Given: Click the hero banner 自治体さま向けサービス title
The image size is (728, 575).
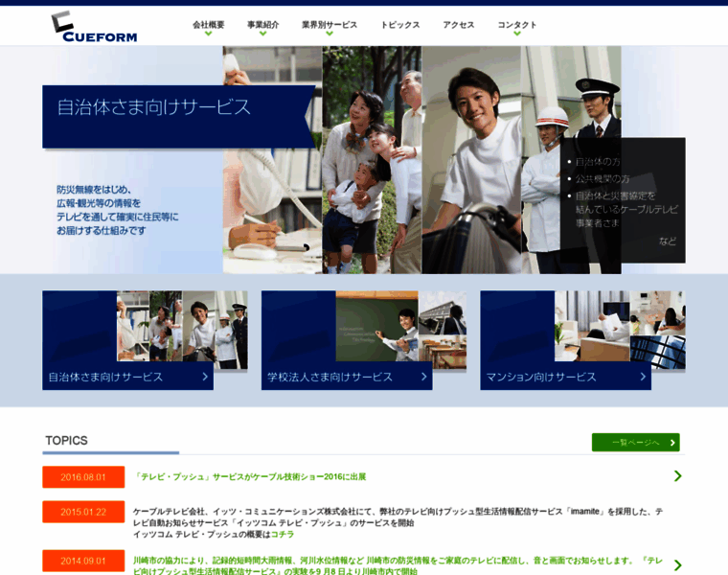Looking at the screenshot, I should pos(153,107).
